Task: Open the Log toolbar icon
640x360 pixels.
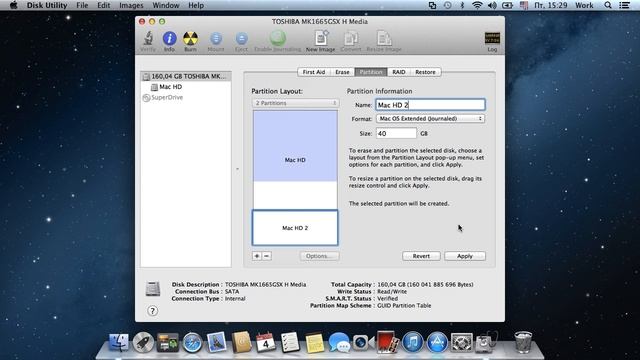Action: [x=492, y=41]
